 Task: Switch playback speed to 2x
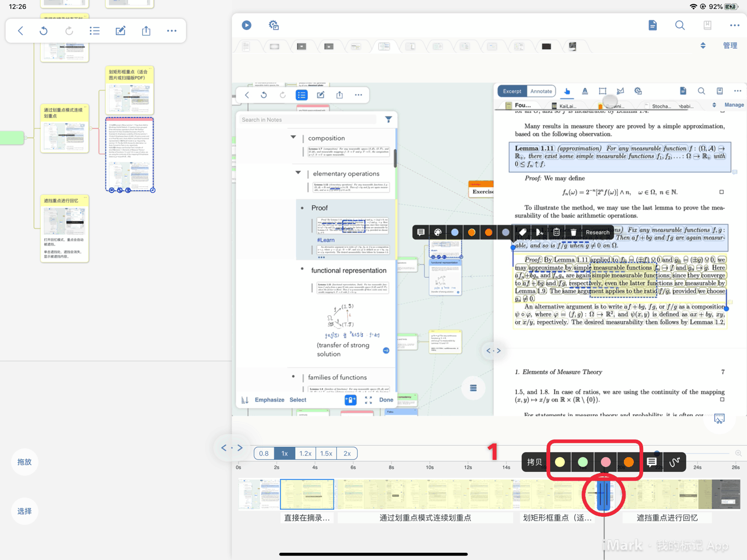(x=347, y=453)
